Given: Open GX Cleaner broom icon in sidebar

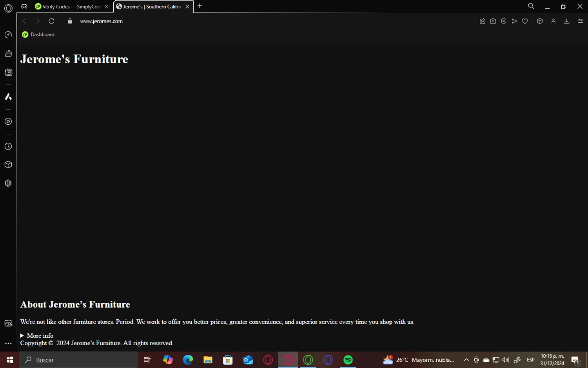Looking at the screenshot, I should 8,53.
